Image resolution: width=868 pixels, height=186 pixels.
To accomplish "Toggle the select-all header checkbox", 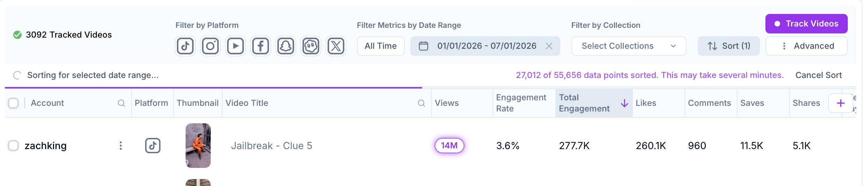I will pos(13,103).
